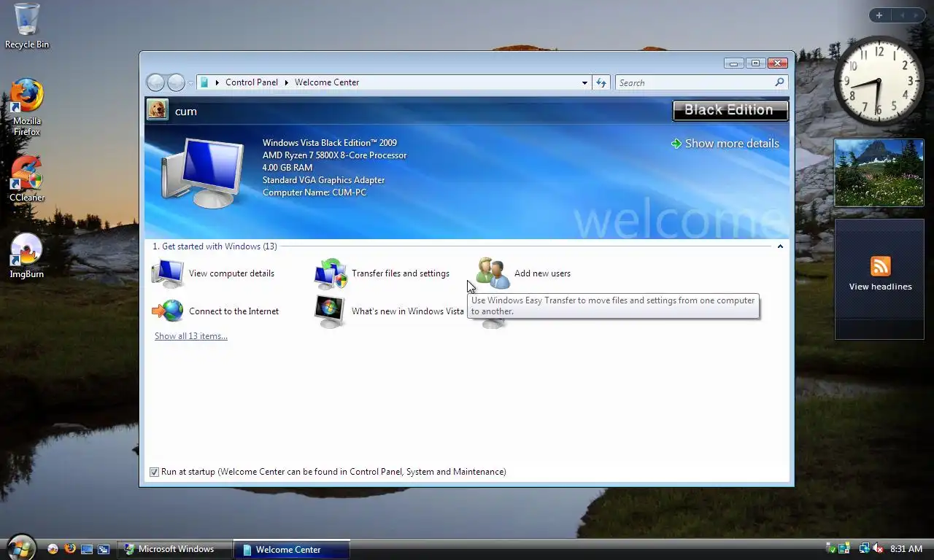
Task: Click the Transfer files and settings icon
Action: point(331,273)
